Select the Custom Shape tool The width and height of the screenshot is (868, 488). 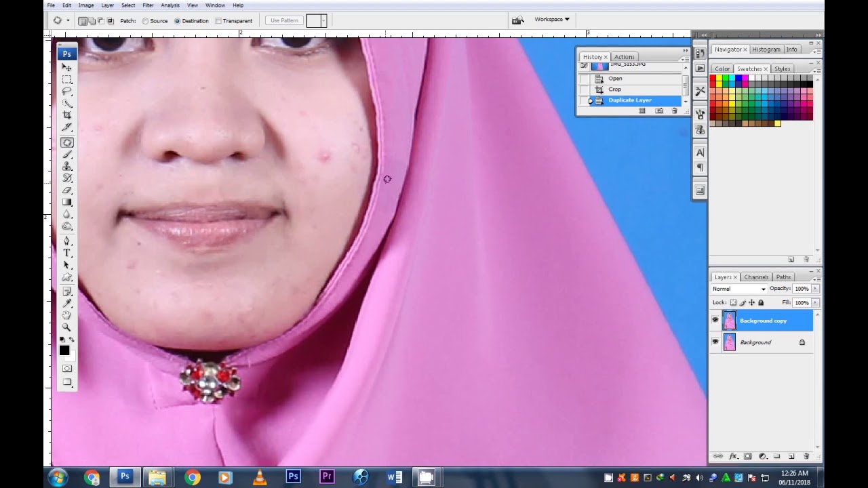[x=66, y=277]
